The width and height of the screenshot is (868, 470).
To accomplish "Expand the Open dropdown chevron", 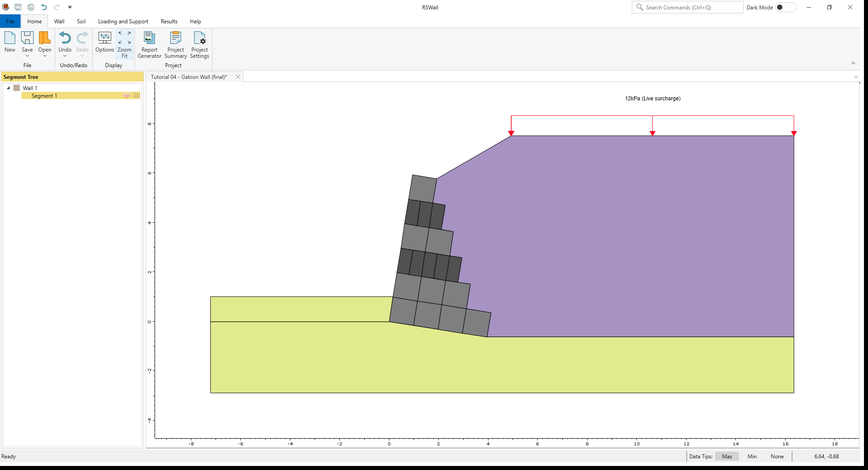I will coord(45,56).
